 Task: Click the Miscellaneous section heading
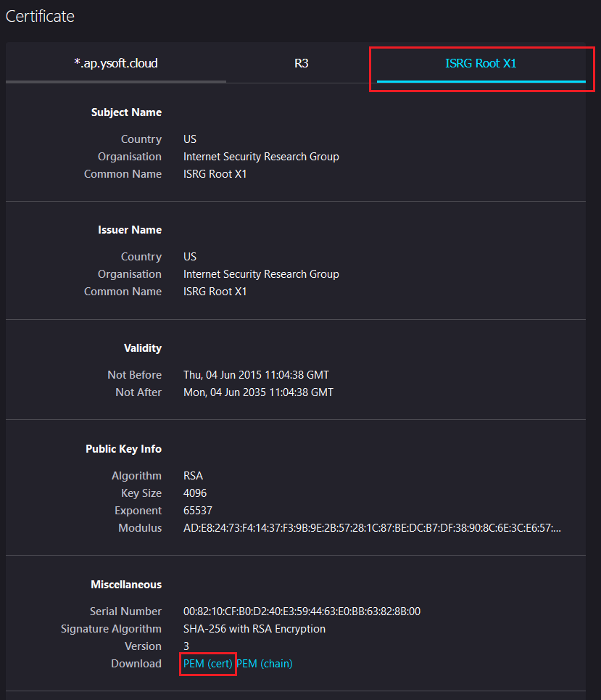126,585
